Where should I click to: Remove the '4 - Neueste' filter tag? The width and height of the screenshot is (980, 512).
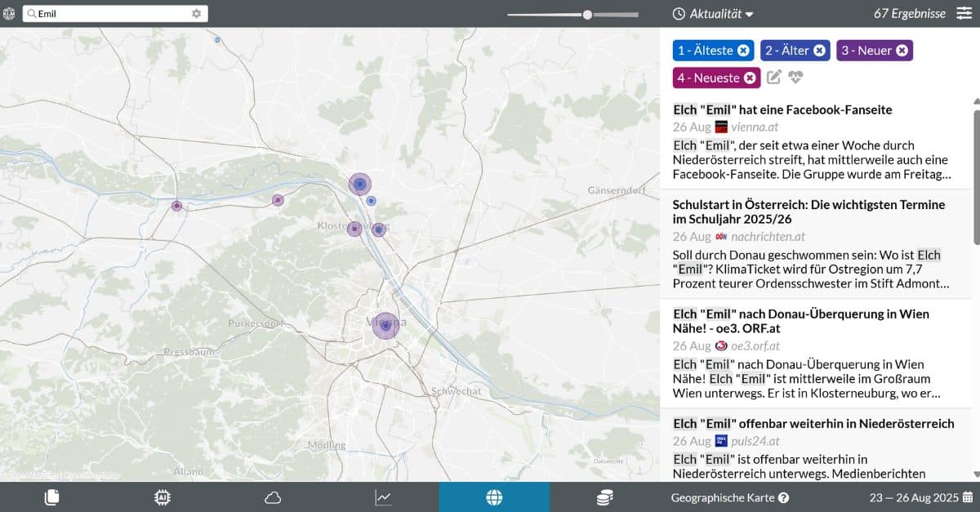(750, 78)
